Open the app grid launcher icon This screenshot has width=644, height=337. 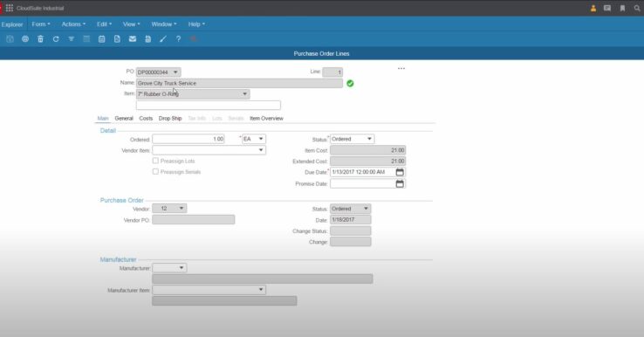tap(10, 8)
